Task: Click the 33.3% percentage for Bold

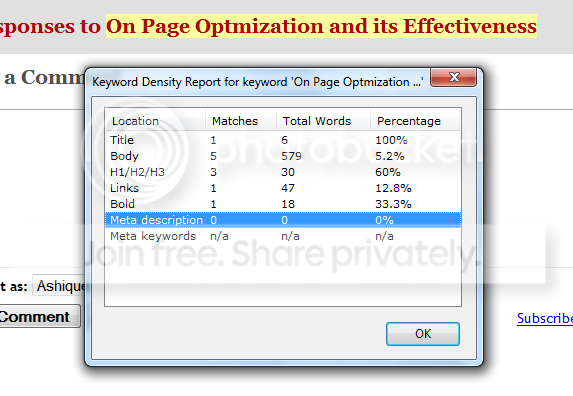Action: [393, 204]
